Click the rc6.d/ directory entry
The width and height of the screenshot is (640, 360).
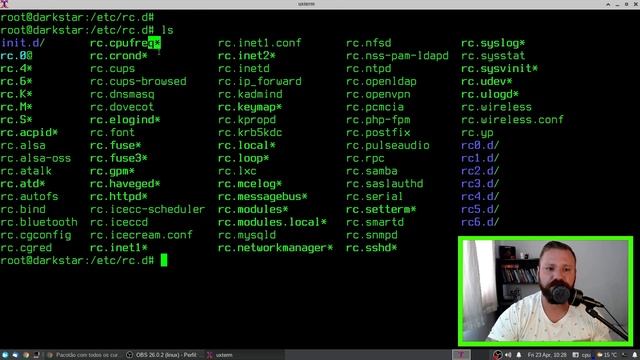coord(480,222)
